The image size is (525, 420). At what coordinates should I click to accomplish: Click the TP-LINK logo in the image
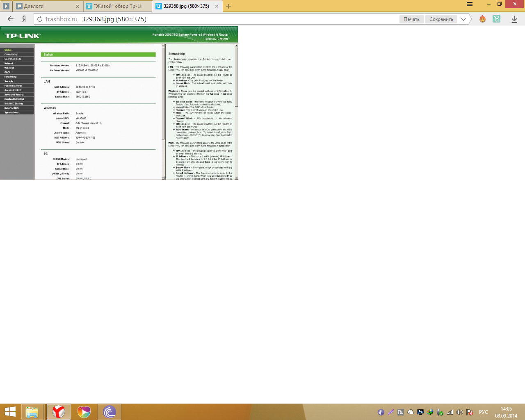pos(23,36)
